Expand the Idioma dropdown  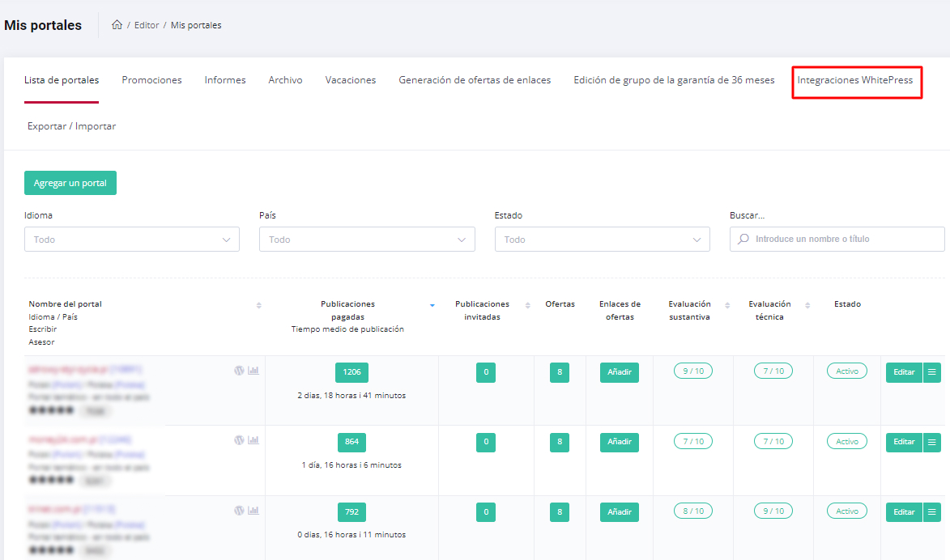pyautogui.click(x=131, y=240)
